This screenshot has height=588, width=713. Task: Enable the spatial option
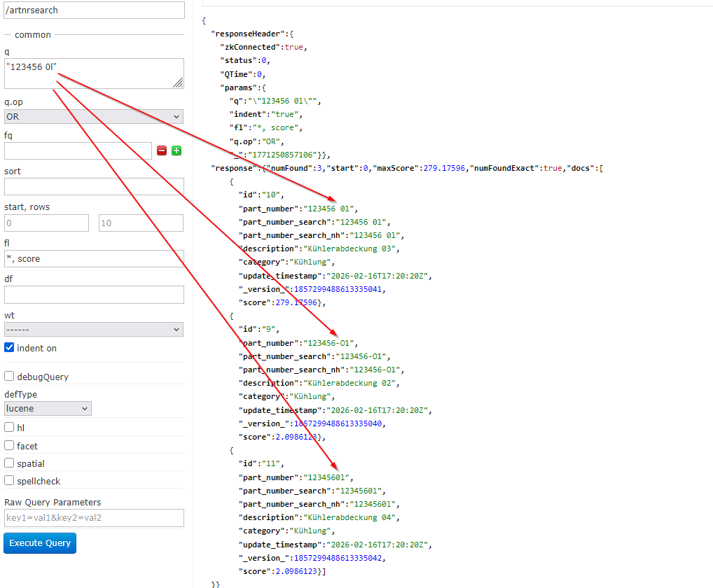(x=8, y=463)
